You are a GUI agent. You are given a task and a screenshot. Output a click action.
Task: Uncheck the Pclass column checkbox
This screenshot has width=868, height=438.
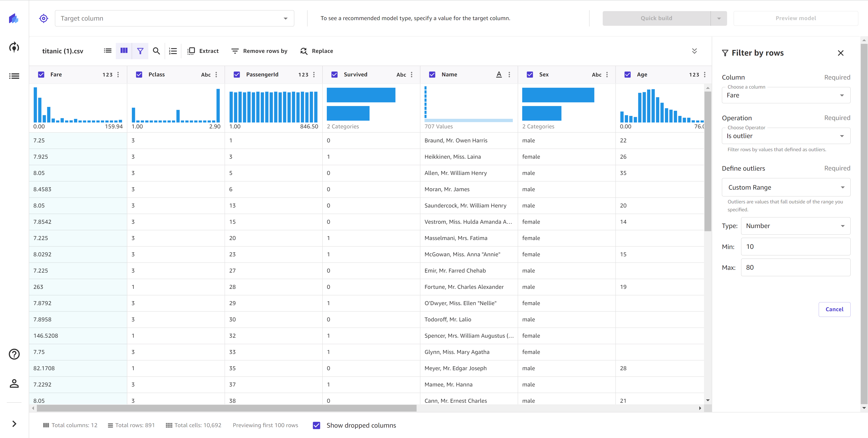click(139, 74)
